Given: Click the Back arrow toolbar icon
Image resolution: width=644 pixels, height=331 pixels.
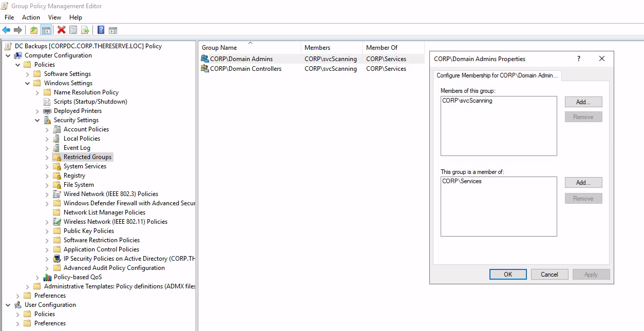Looking at the screenshot, I should pyautogui.click(x=6, y=30).
